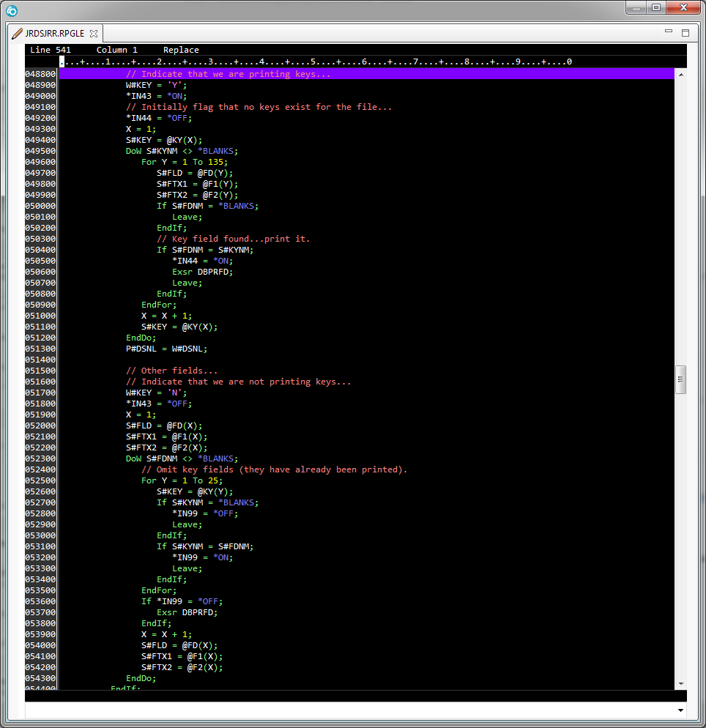Click comment 'Omit key fields' line

pos(274,469)
